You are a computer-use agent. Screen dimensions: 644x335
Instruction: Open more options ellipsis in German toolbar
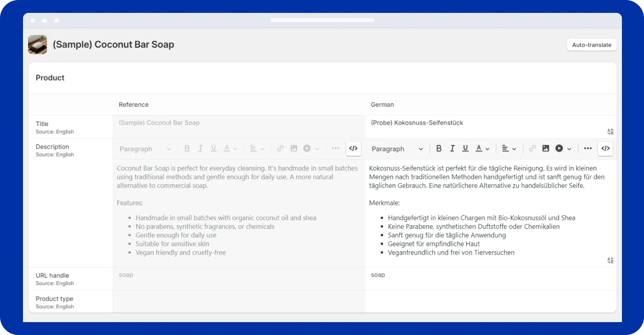tap(587, 149)
